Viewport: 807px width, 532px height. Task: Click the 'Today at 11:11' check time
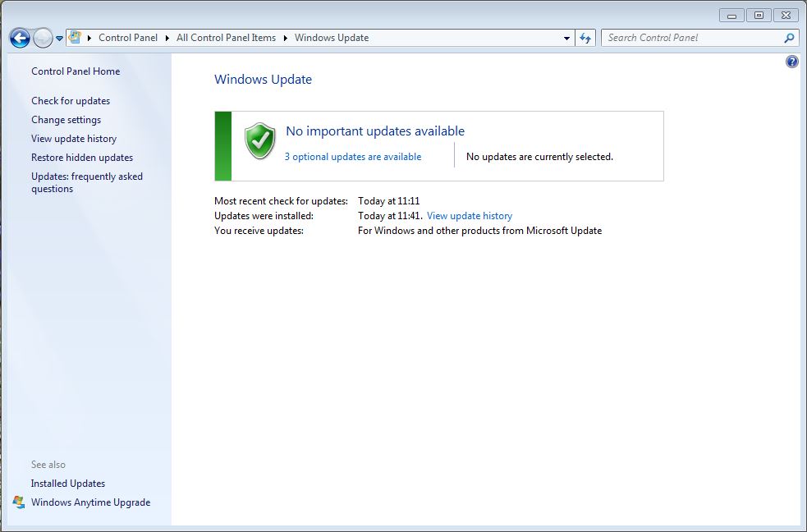point(388,201)
